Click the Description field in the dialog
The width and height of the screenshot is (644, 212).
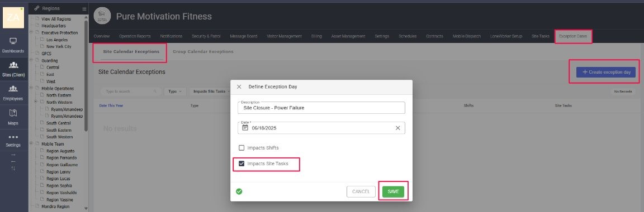click(x=321, y=108)
